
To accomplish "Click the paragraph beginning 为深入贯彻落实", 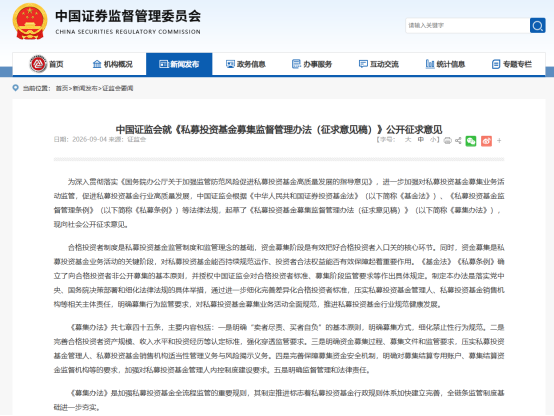I will pos(279,203).
